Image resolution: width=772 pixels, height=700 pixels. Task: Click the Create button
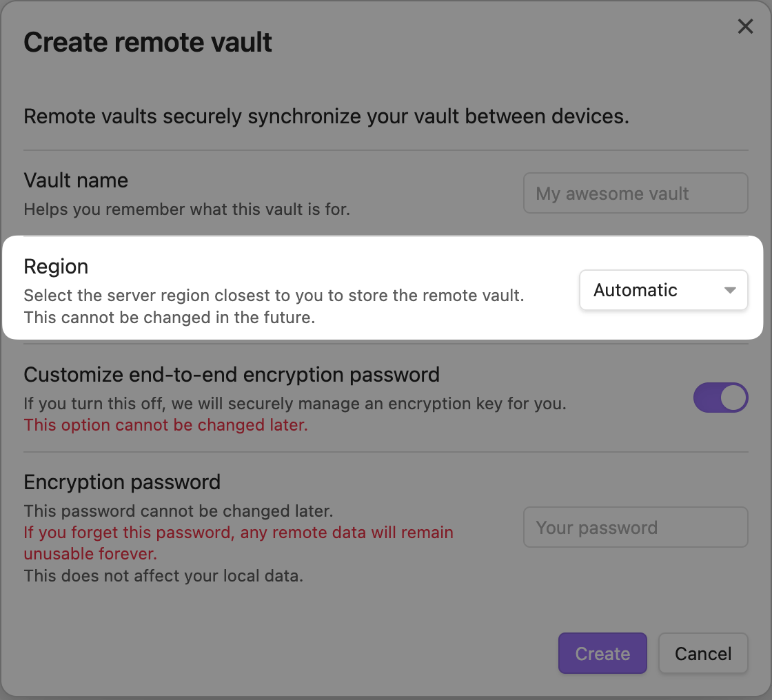[x=602, y=653]
